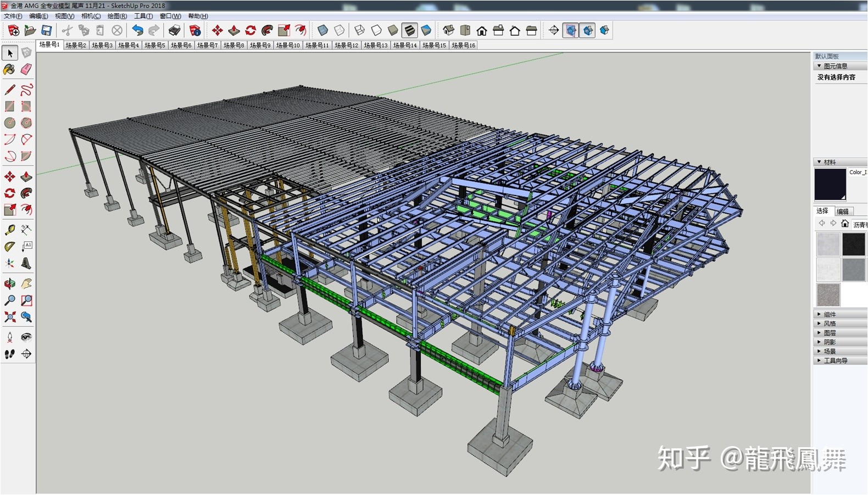Toggle Shaded With Textures style
Image resolution: width=868 pixels, height=495 pixels.
coord(410,30)
